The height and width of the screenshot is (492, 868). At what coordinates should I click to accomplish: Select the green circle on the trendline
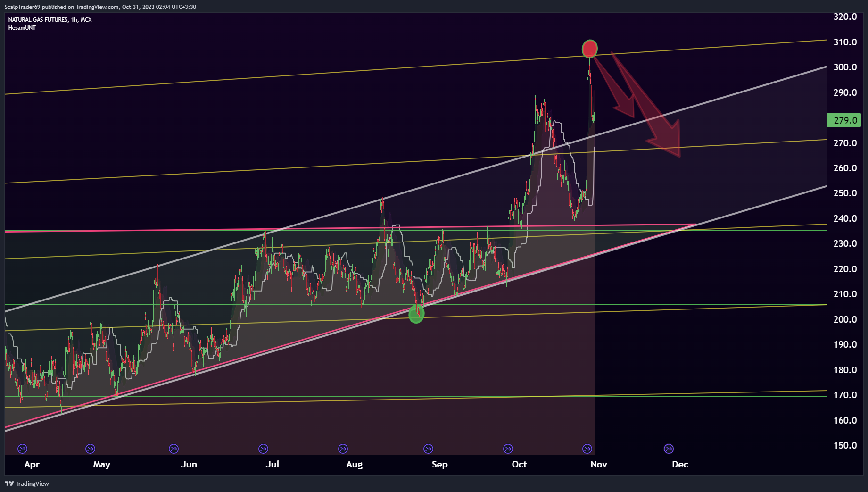pyautogui.click(x=416, y=314)
